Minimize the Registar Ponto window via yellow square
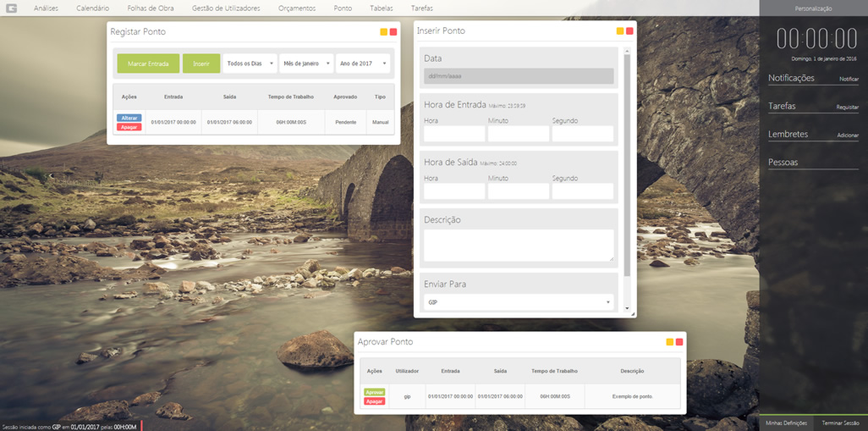 coord(384,32)
